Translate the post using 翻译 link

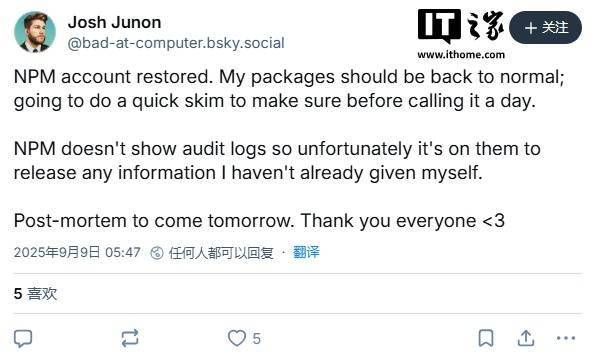pyautogui.click(x=306, y=252)
